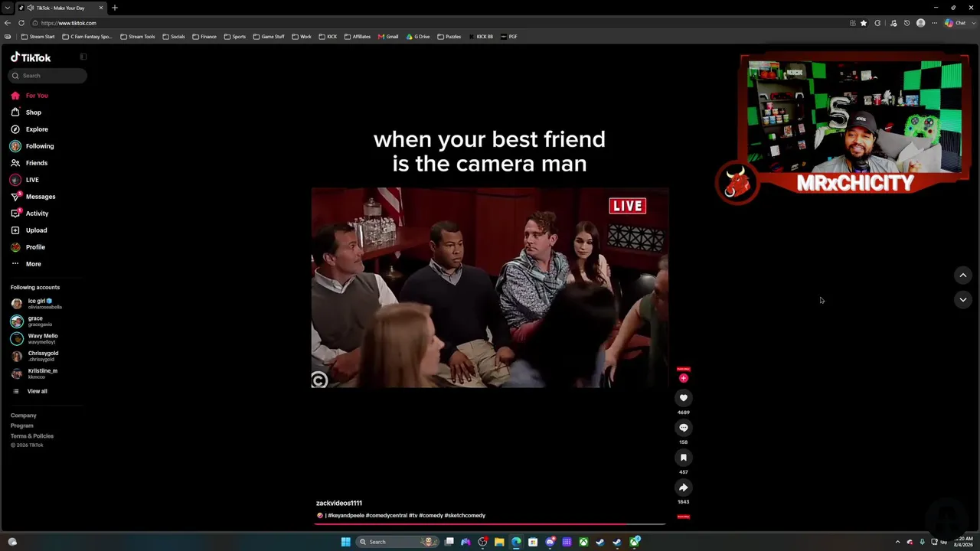Bookmark the video to favorites
The width and height of the screenshot is (980, 551).
pos(684,458)
